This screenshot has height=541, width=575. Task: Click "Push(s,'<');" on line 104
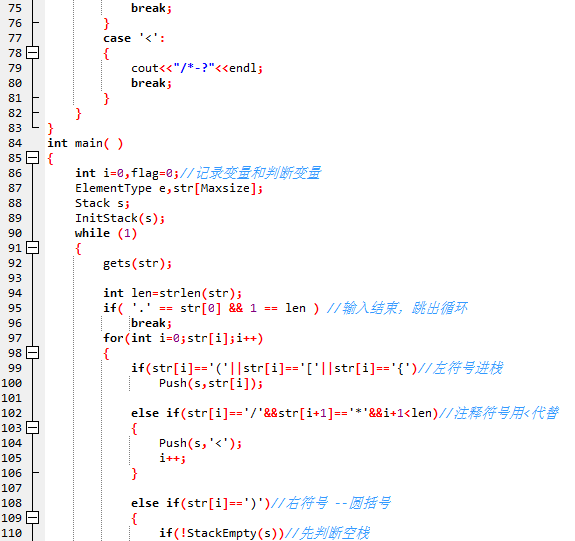point(201,443)
